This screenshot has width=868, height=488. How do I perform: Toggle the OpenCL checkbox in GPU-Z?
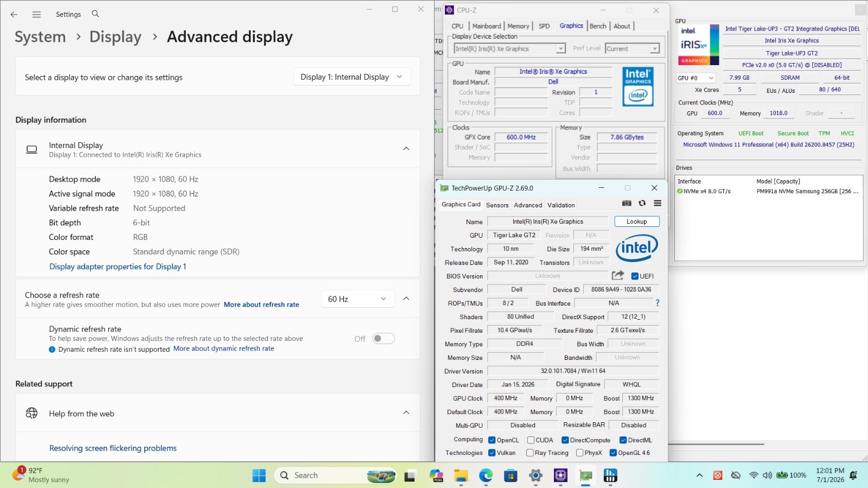tap(492, 440)
